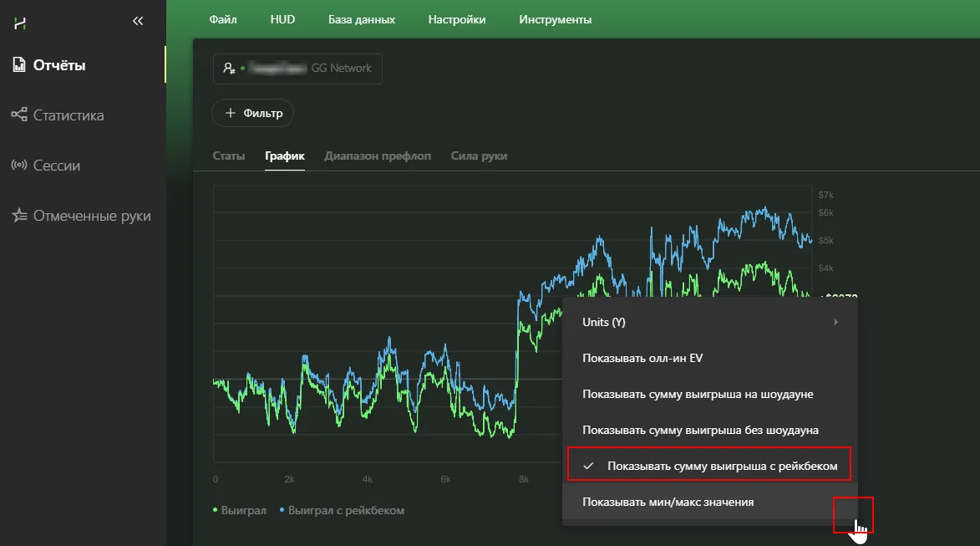Enable Показывать олл-ин EV option
Screen dimensions: 980x546
642,358
